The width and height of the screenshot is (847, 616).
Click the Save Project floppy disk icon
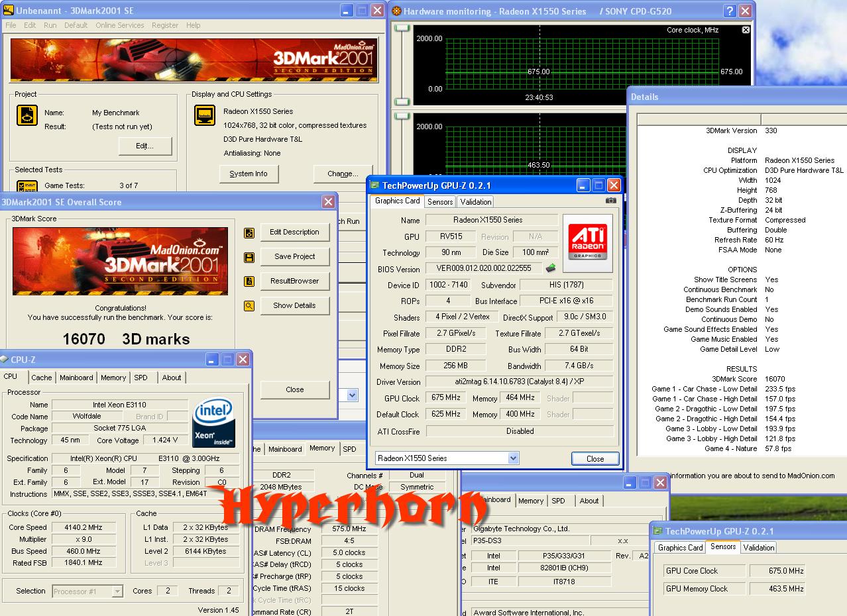[x=249, y=258]
